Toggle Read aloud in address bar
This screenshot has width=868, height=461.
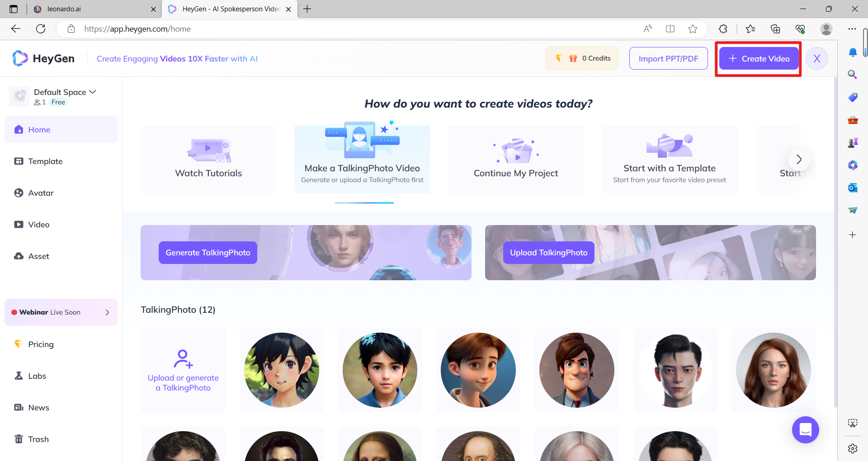648,29
